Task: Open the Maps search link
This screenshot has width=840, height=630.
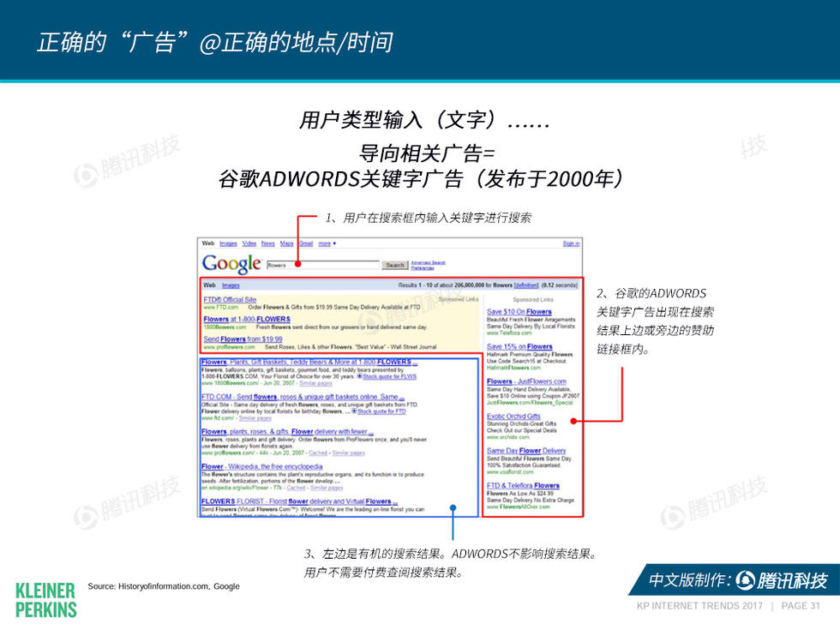Action: 286,243
